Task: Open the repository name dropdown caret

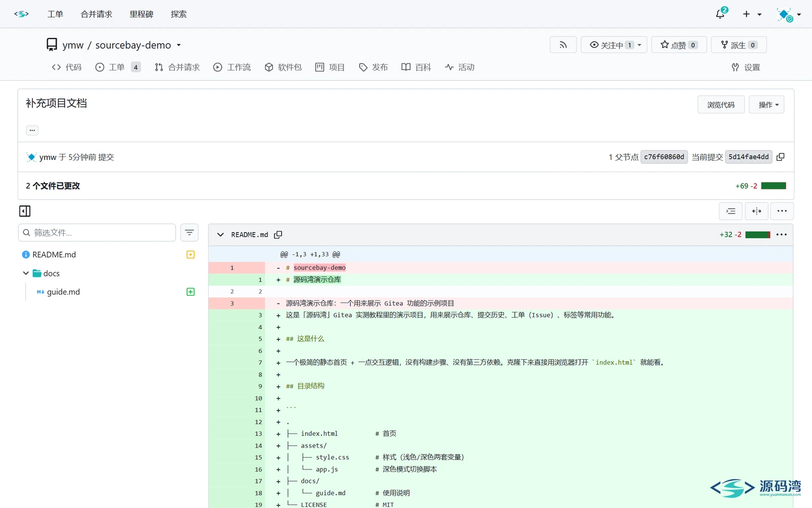Action: pos(179,45)
